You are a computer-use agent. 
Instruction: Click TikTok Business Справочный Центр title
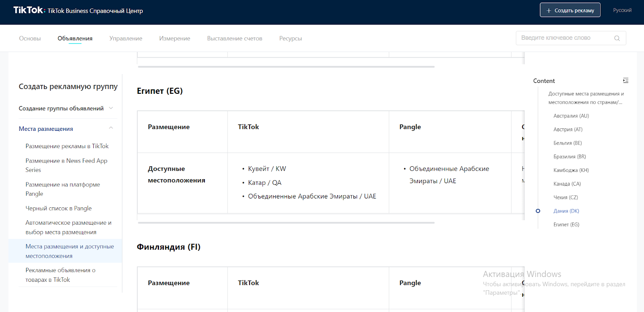95,11
